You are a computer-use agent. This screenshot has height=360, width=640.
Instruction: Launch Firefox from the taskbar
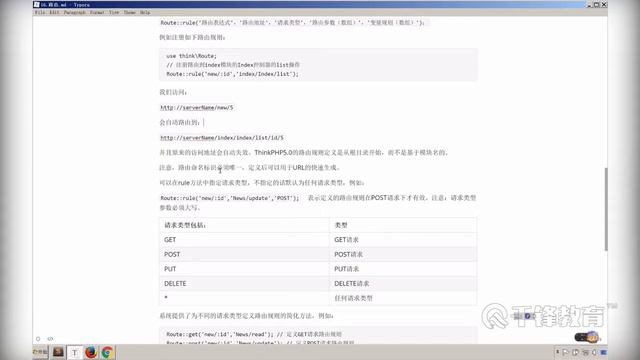click(91, 352)
